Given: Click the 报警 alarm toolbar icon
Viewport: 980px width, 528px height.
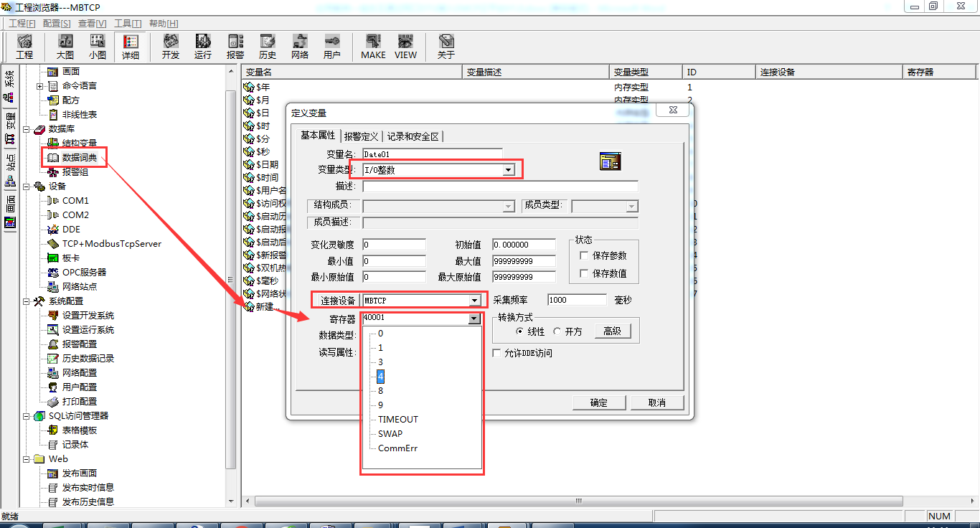Looking at the screenshot, I should 235,46.
